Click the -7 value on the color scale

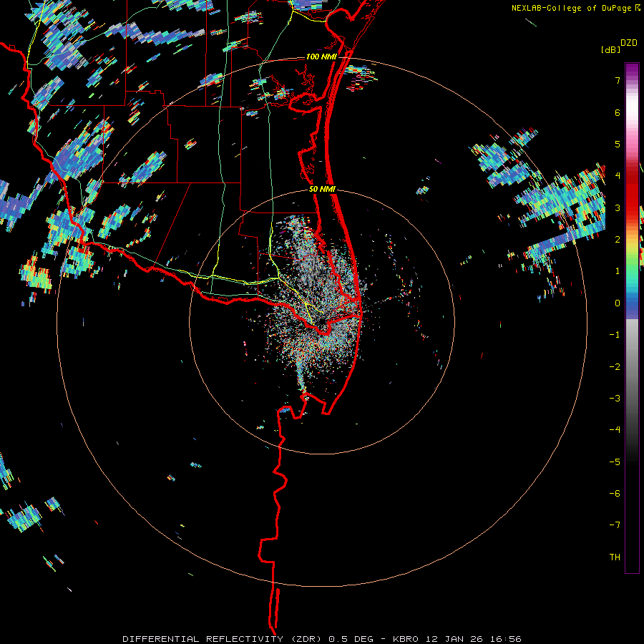coord(615,525)
